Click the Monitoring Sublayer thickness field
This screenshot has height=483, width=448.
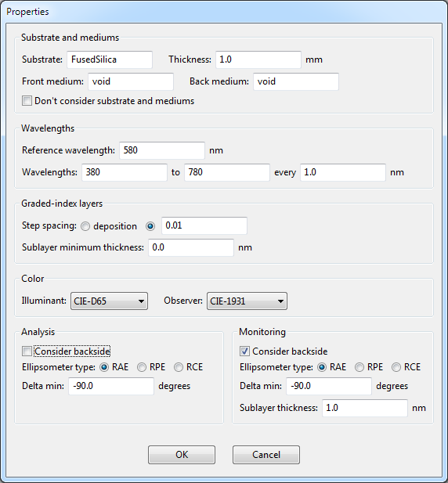tap(365, 408)
